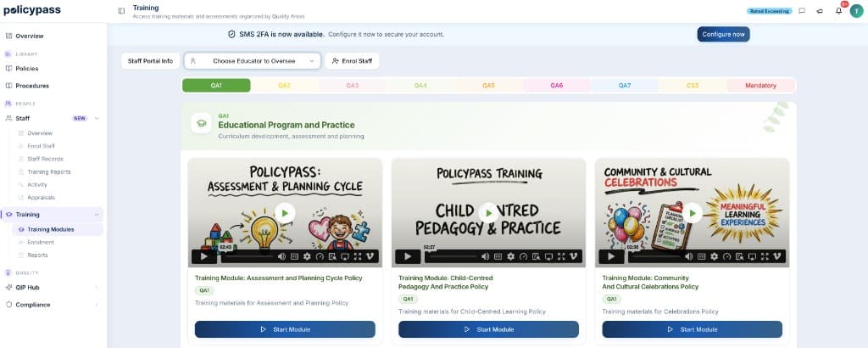Image resolution: width=868 pixels, height=348 pixels.
Task: Play Child-Centred Pedagogy video from control bar
Action: (x=408, y=256)
